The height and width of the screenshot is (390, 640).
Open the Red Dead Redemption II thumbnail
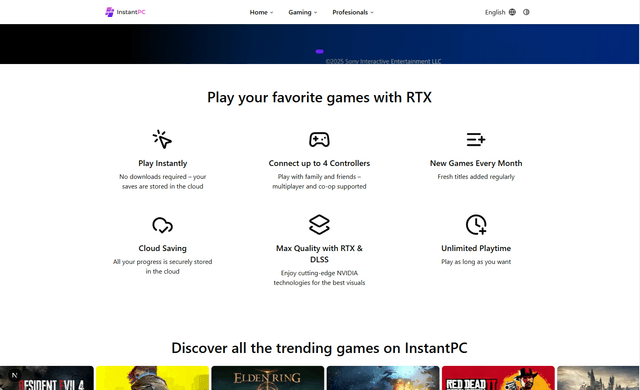click(498, 378)
